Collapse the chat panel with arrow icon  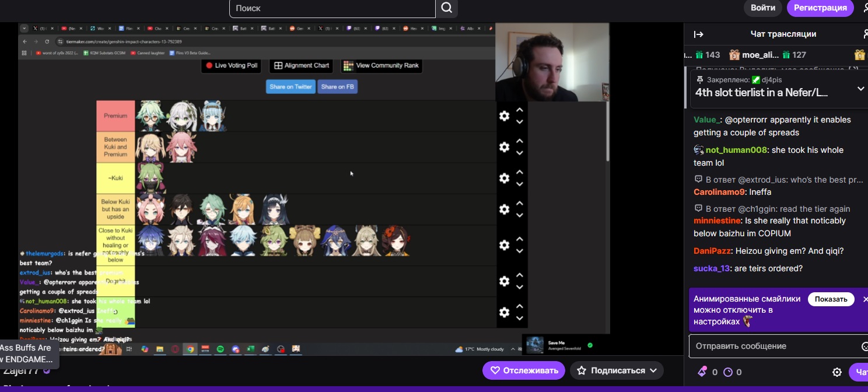coord(698,34)
